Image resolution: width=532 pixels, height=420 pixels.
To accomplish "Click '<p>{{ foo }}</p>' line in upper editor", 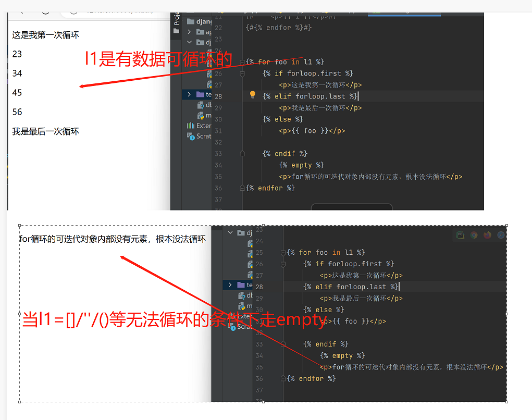I will 312,131.
